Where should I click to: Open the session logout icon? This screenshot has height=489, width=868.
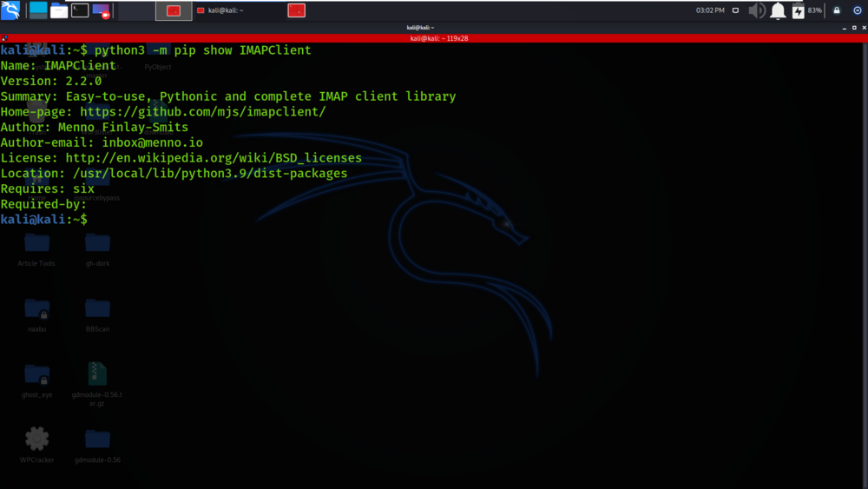pyautogui.click(x=857, y=10)
